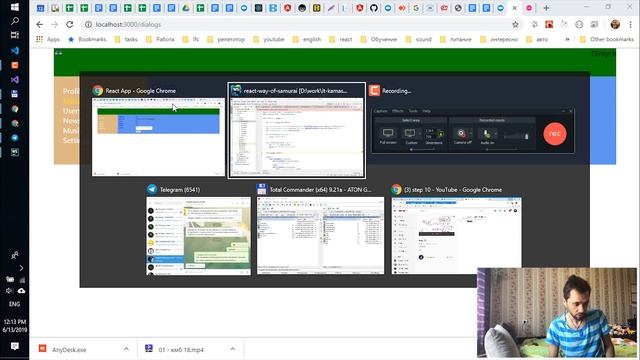Expand hidden bookmarks with the » chevron
Screen dimensions: 640x360
coord(567,39)
